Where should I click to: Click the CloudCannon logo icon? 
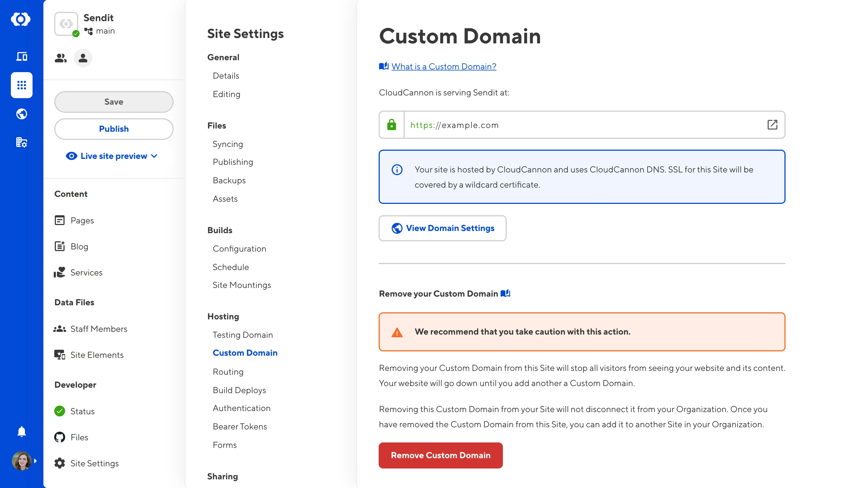(21, 19)
